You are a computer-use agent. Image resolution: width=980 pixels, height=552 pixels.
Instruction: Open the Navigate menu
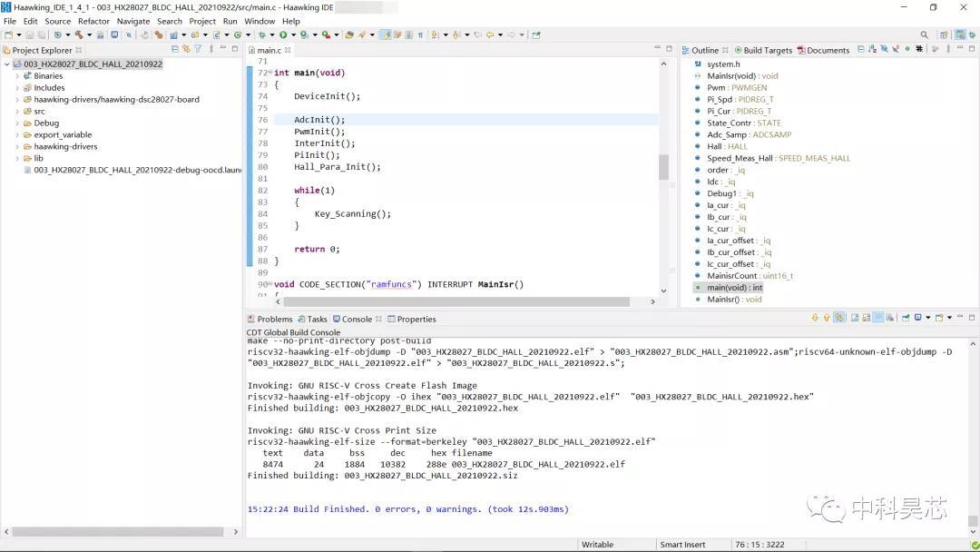click(x=133, y=21)
